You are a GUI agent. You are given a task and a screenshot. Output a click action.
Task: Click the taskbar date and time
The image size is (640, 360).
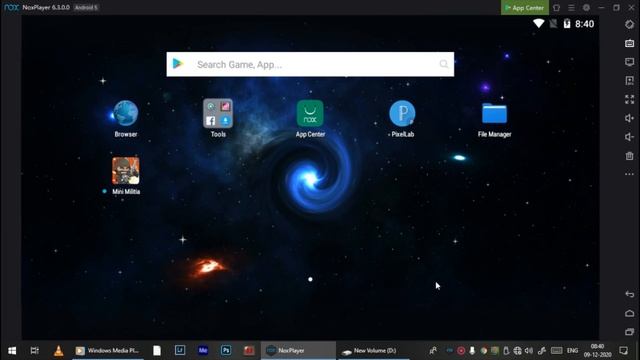tap(597, 351)
